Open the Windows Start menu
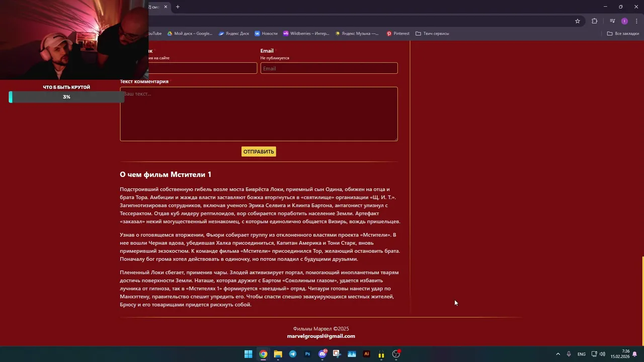Screen dimensions: 644x362 [248, 354]
